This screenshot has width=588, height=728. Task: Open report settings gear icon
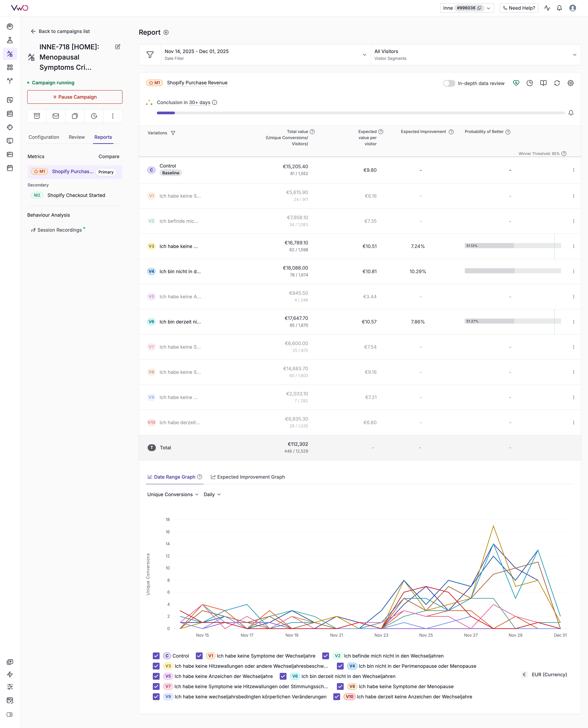(570, 83)
